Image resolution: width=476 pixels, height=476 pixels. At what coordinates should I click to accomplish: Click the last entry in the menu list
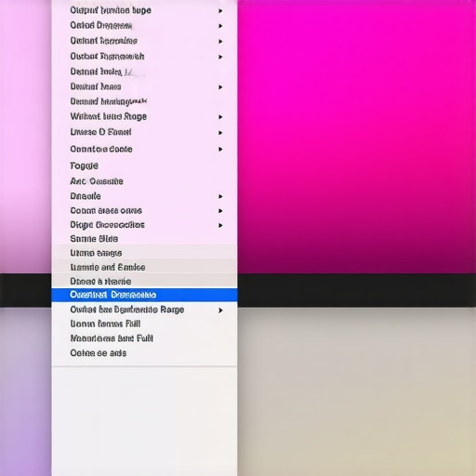click(144, 353)
